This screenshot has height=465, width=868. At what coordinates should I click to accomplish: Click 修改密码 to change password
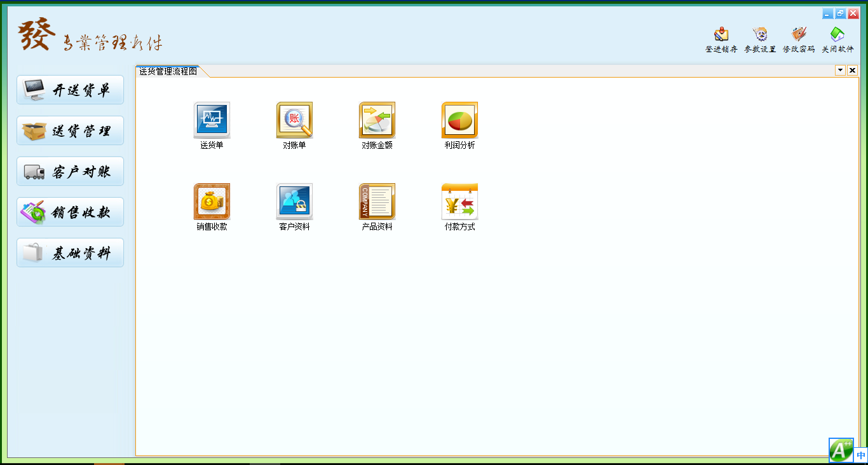click(799, 39)
